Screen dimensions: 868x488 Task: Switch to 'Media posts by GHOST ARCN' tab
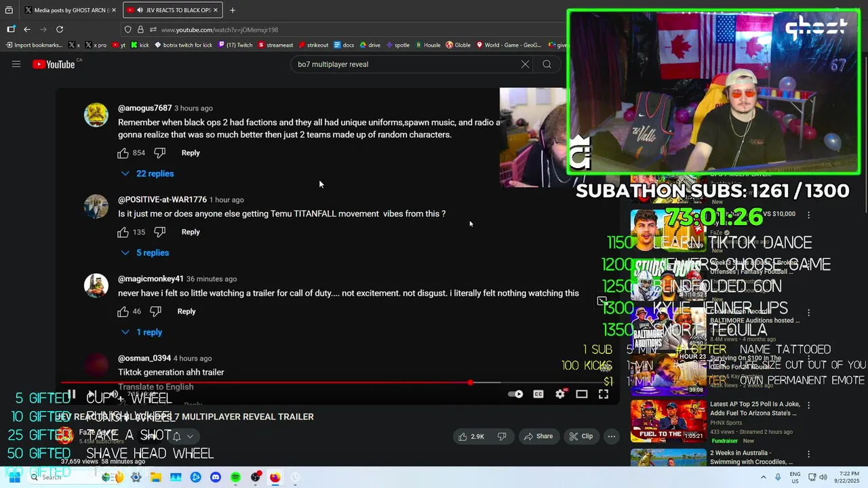71,10
